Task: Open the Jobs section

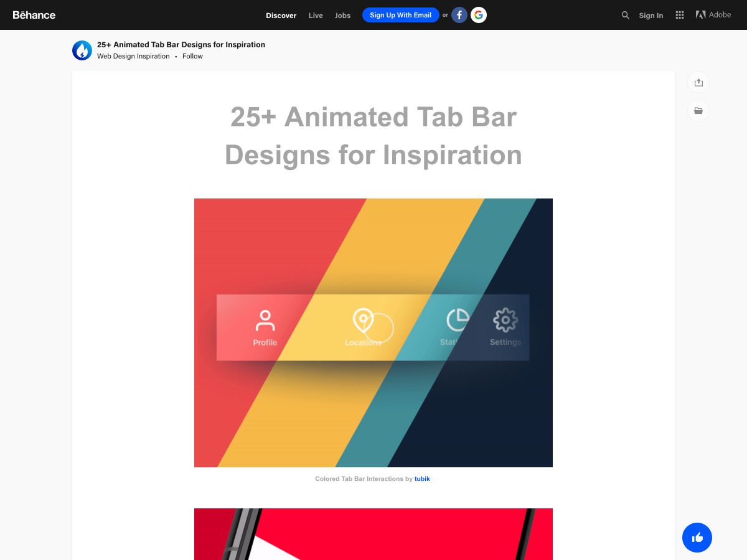Action: coord(342,16)
